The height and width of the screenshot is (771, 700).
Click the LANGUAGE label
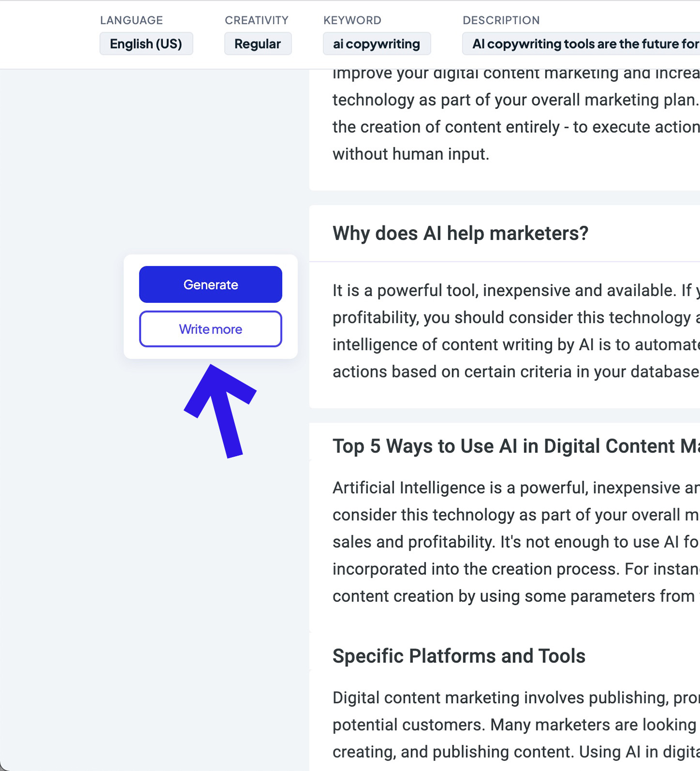[131, 20]
